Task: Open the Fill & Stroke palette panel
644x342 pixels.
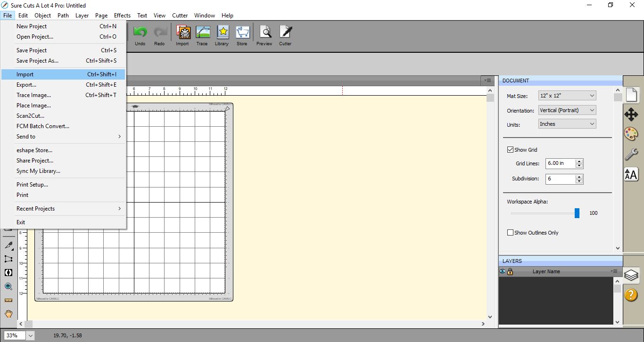Action: (631, 134)
